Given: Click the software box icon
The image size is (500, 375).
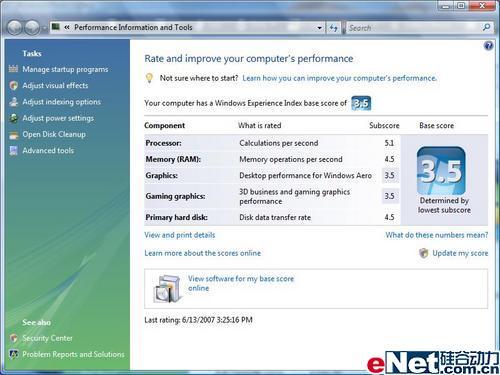Looking at the screenshot, I should coord(168,289).
